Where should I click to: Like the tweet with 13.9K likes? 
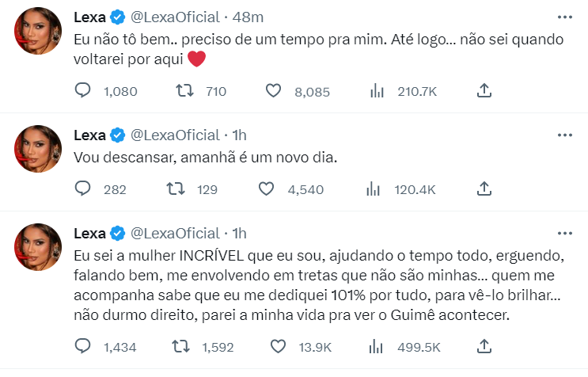(277, 345)
